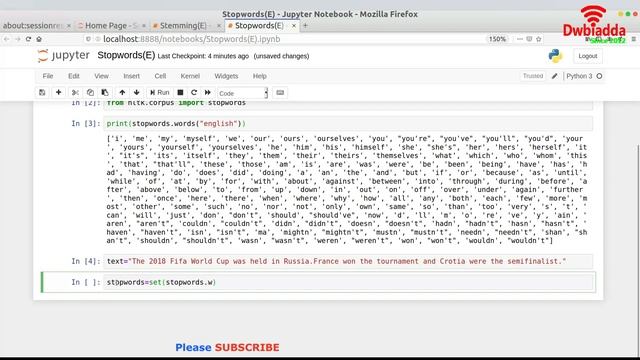This screenshot has width=640, height=360.
Task: Close the Stopwords(E) browser tab
Action: pyautogui.click(x=293, y=26)
